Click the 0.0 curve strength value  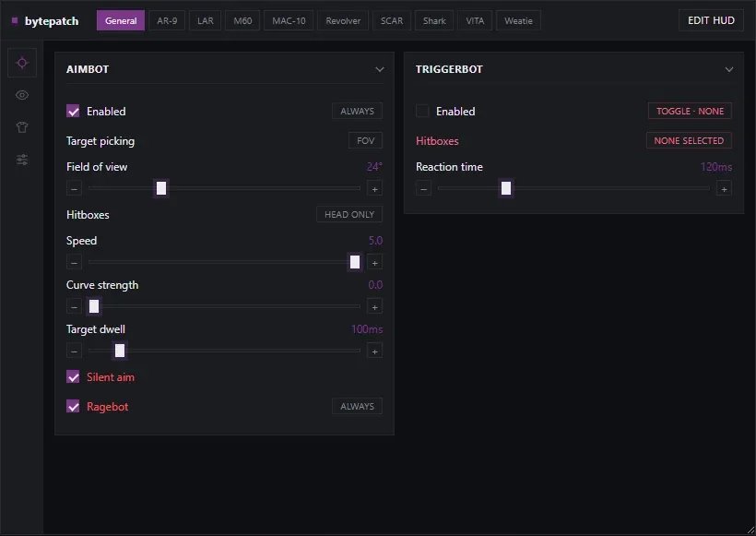[x=375, y=285]
